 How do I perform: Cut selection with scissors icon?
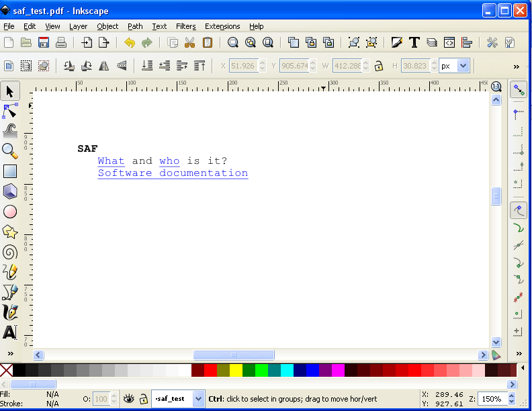pyautogui.click(x=190, y=43)
